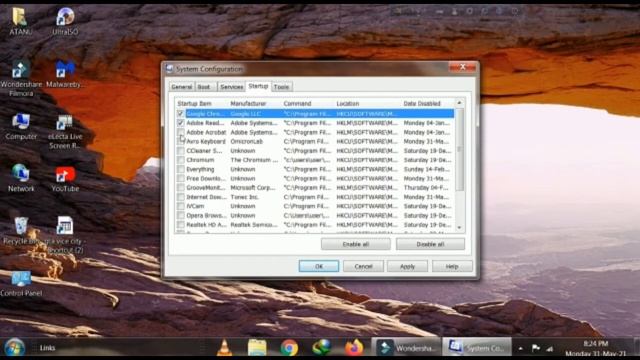Open Help in System Configuration

(452, 266)
